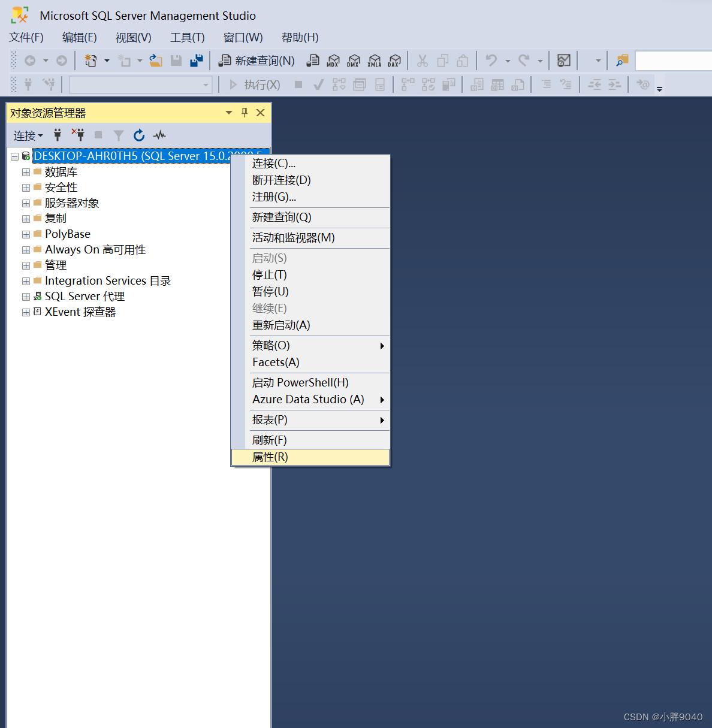Choose 属性(R) from context menu
The width and height of the screenshot is (712, 728).
tap(310, 457)
